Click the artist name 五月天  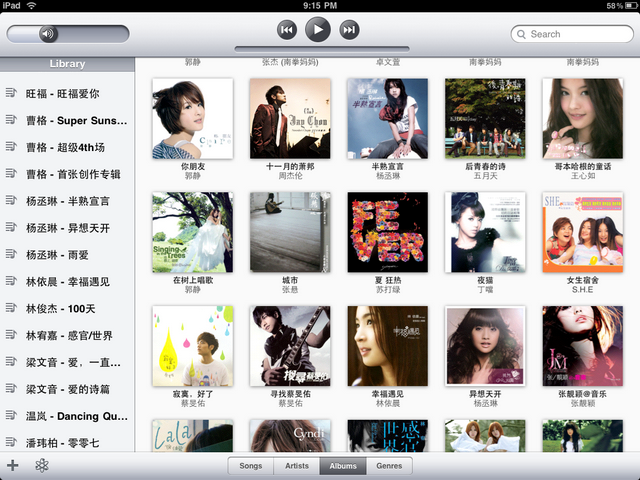tap(485, 176)
